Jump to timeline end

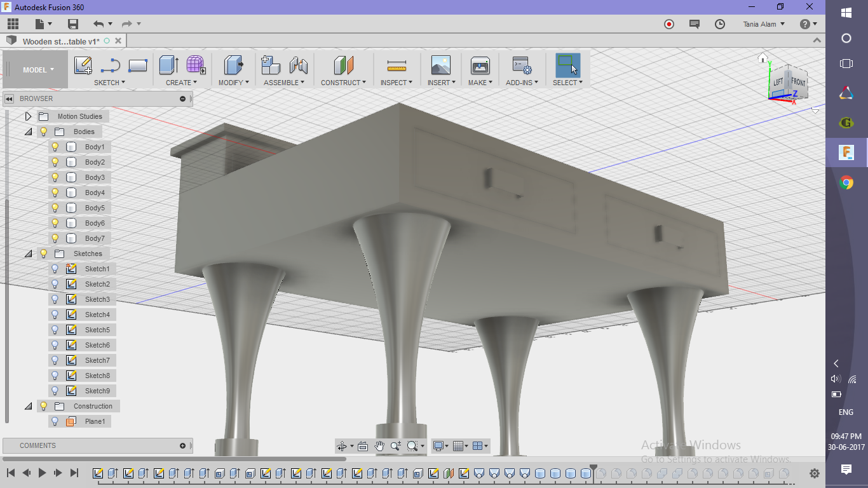coord(74,473)
